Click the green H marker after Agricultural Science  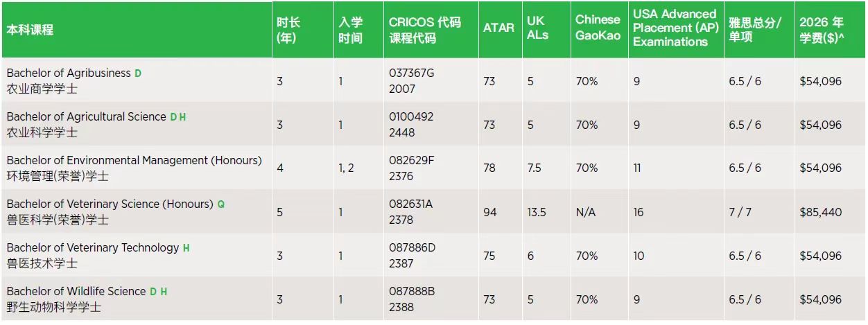point(182,117)
